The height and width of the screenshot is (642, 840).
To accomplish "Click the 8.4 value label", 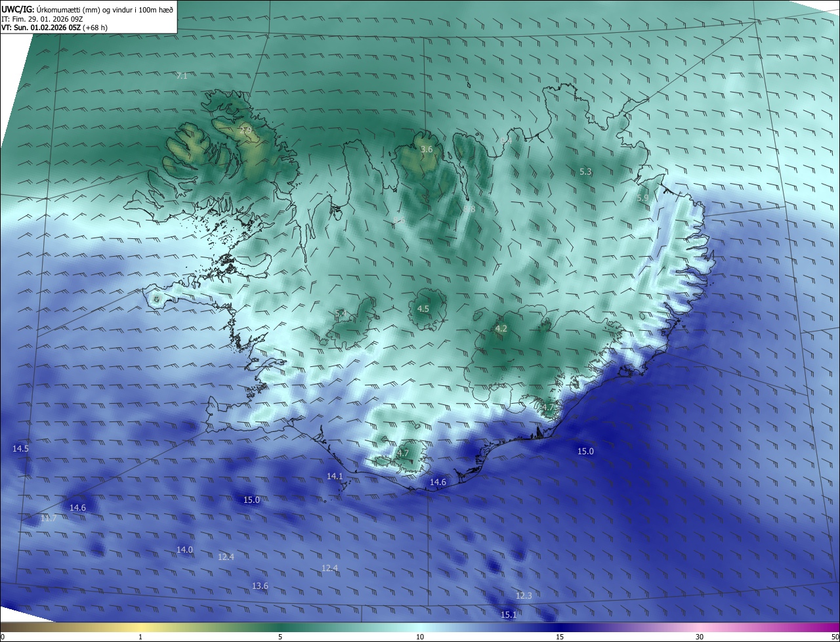I will (507, 141).
